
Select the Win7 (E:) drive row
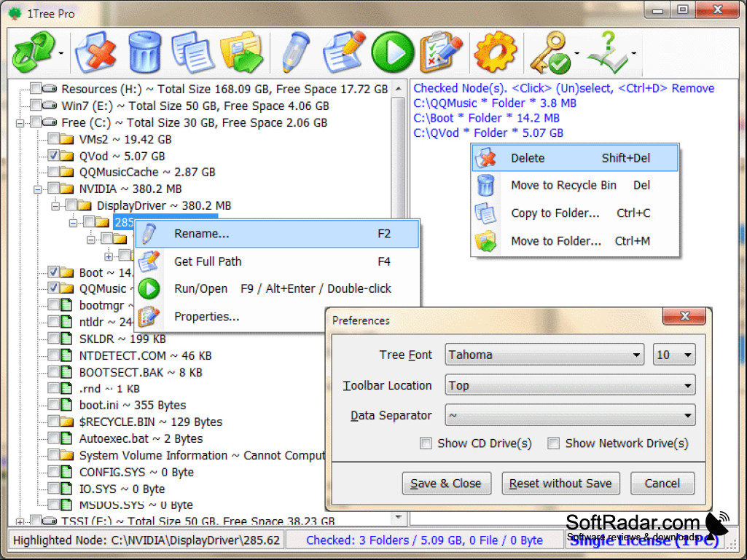tap(195, 106)
